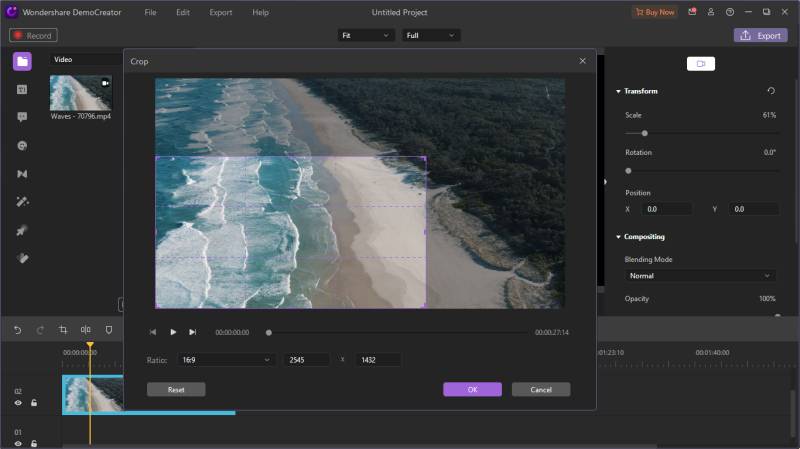Click the marker icon in timeline toolbar
This screenshot has height=449, width=800.
coord(109,330)
